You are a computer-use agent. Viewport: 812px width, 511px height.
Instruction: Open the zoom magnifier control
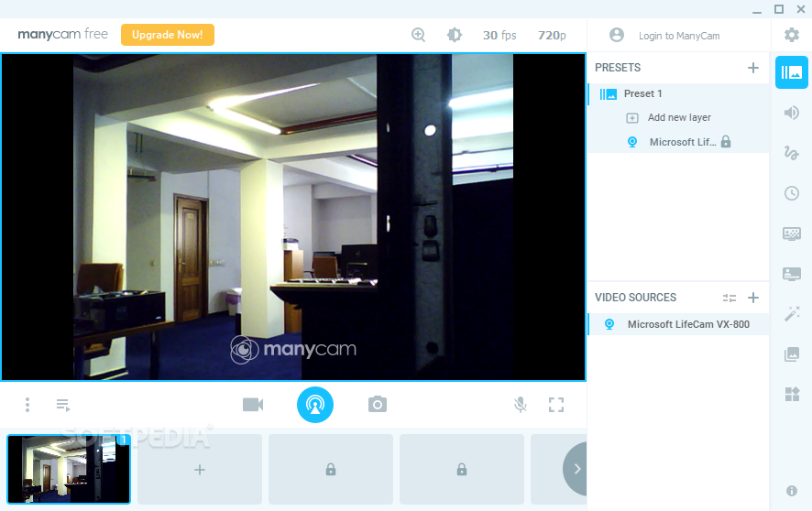tap(419, 35)
